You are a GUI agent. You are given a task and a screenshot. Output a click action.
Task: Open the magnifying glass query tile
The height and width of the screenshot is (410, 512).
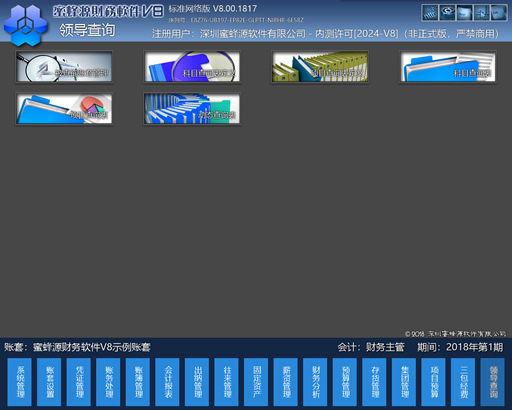pyautogui.click(x=64, y=67)
